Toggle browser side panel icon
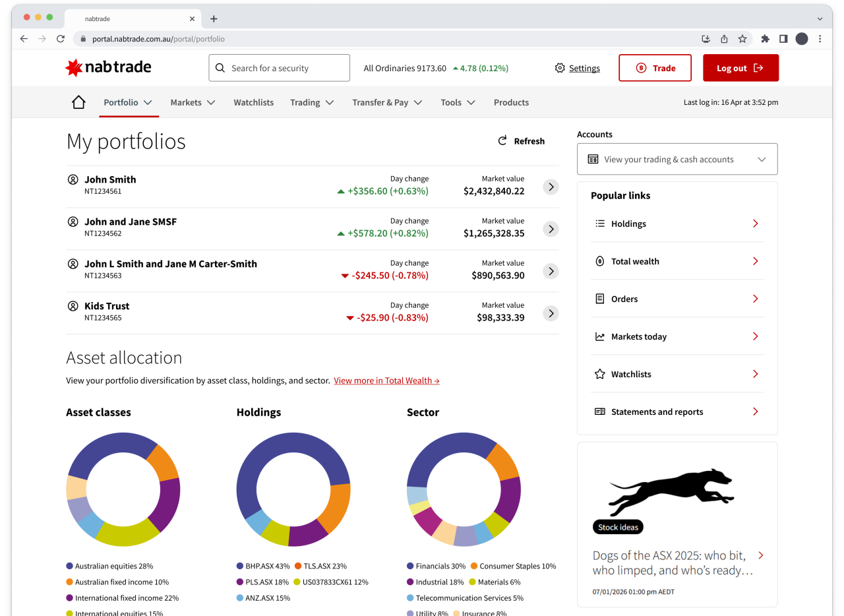 783,39
